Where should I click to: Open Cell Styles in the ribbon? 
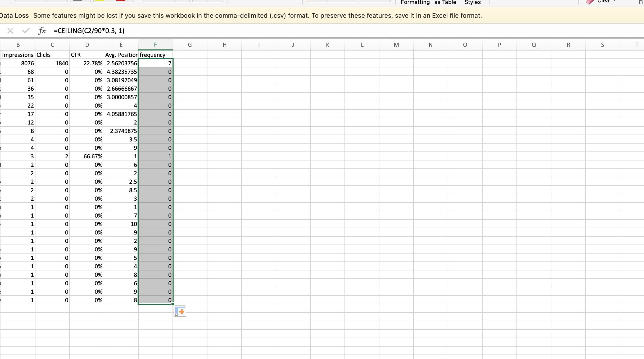point(473,2)
